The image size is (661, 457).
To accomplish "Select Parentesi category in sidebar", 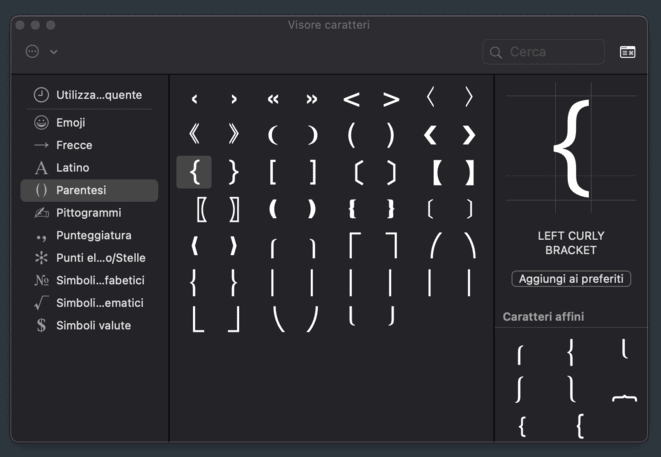I will pos(81,190).
